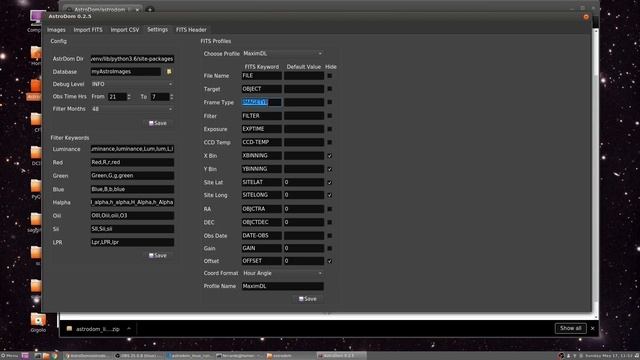Screen dimensions: 640x360
Task: Switch to the AstroDom taskbar window entry
Action: [341, 356]
